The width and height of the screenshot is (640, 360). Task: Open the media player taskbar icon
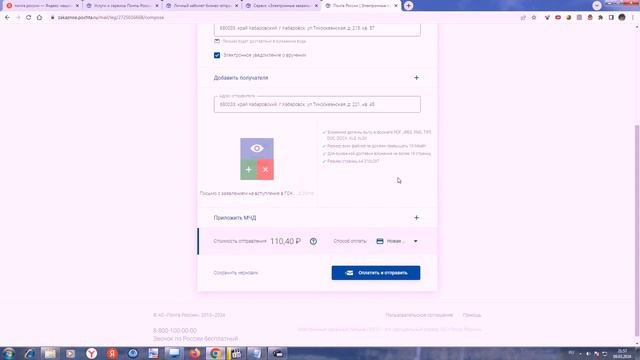click(x=71, y=353)
